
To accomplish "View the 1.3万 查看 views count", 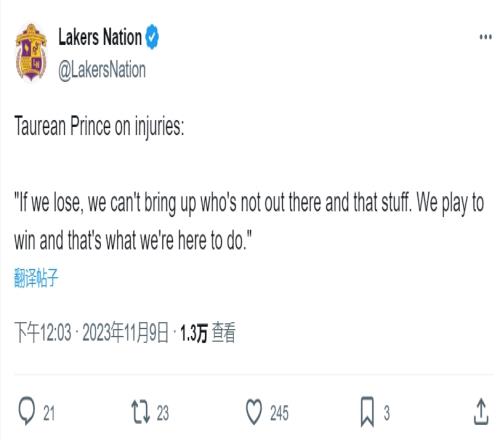I will point(208,332).
